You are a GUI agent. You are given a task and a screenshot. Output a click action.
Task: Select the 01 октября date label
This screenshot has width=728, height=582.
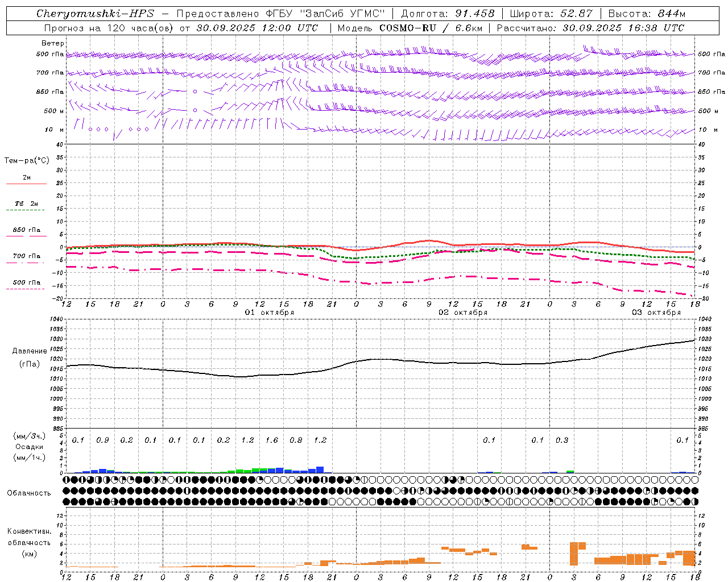[x=270, y=313]
